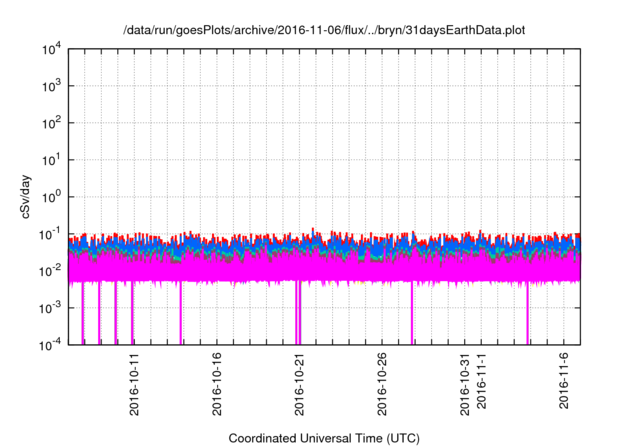Click the 2016-10-31 date label
640x448 pixels.
(x=465, y=384)
